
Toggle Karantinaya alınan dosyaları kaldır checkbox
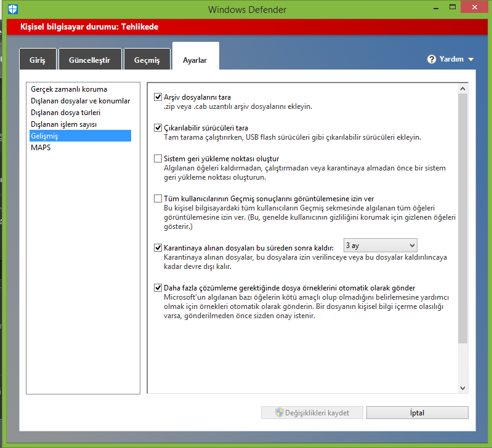point(158,247)
